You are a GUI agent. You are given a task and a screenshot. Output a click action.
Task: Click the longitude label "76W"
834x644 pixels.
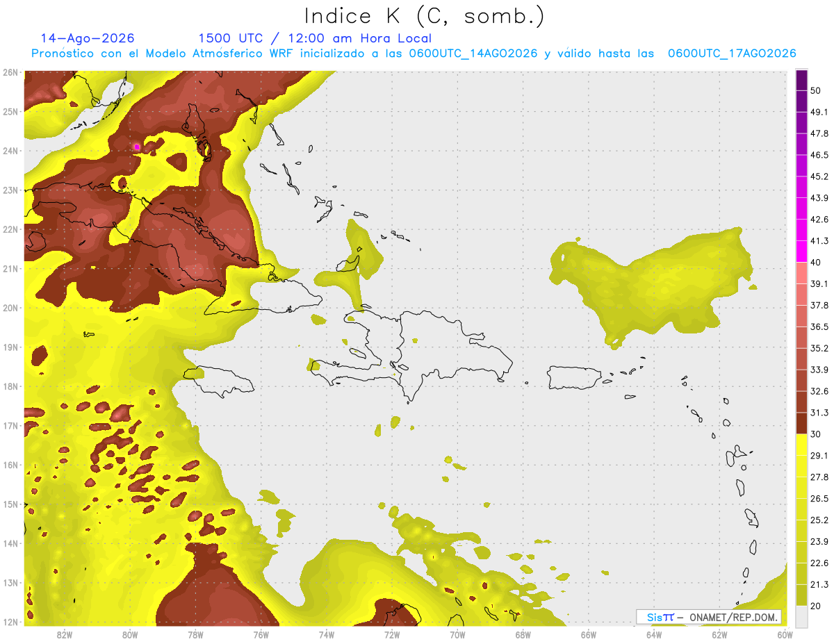261,635
